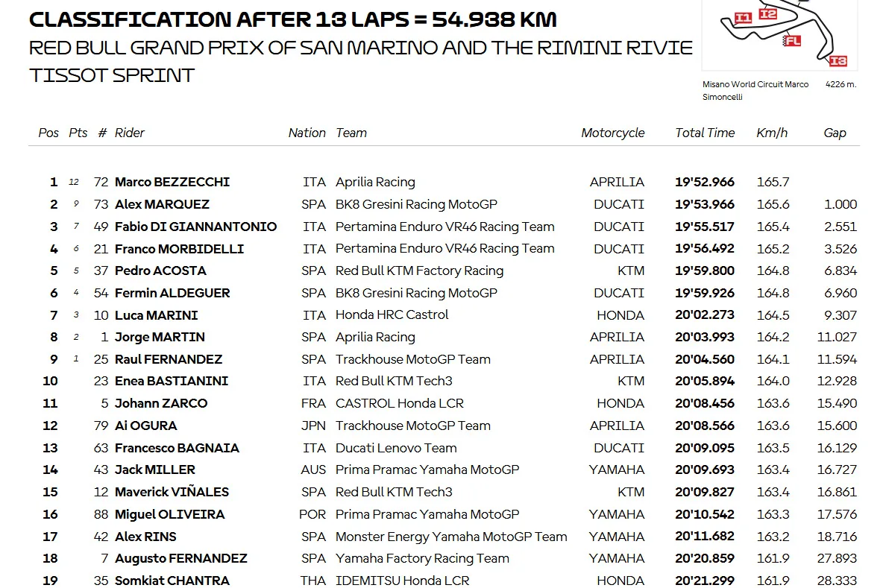
Task: Click the I1 sector marker on circuit map
Action: point(742,18)
